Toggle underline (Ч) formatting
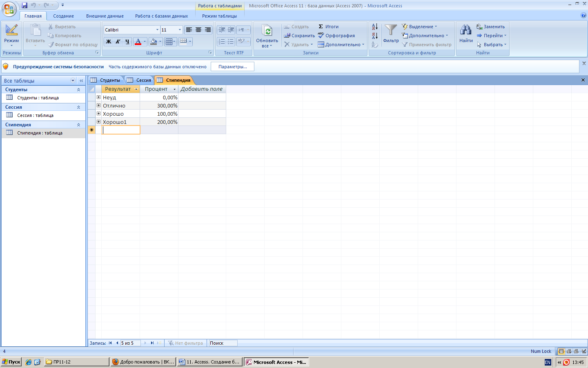 [x=127, y=42]
